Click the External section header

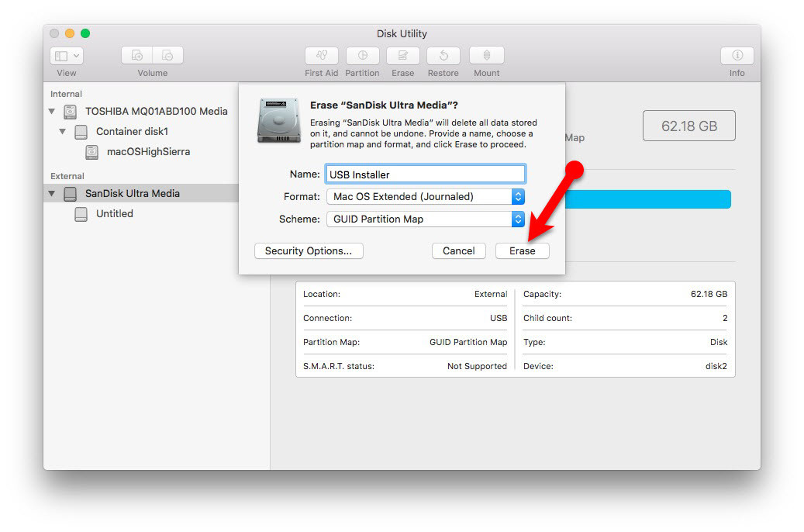67,176
